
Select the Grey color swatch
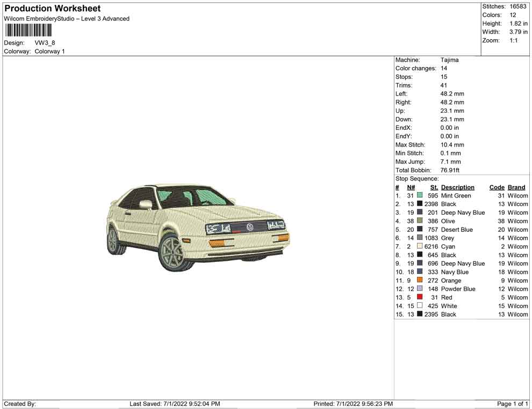point(420,238)
